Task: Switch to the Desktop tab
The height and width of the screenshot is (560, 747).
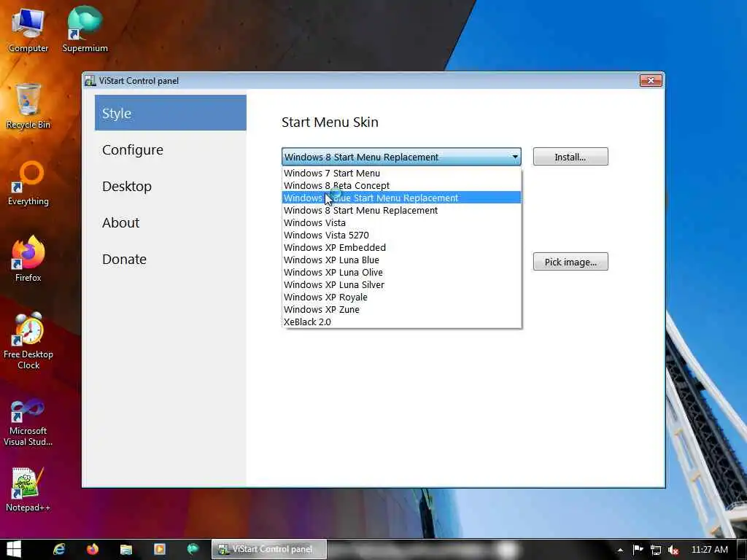Action: (171, 186)
